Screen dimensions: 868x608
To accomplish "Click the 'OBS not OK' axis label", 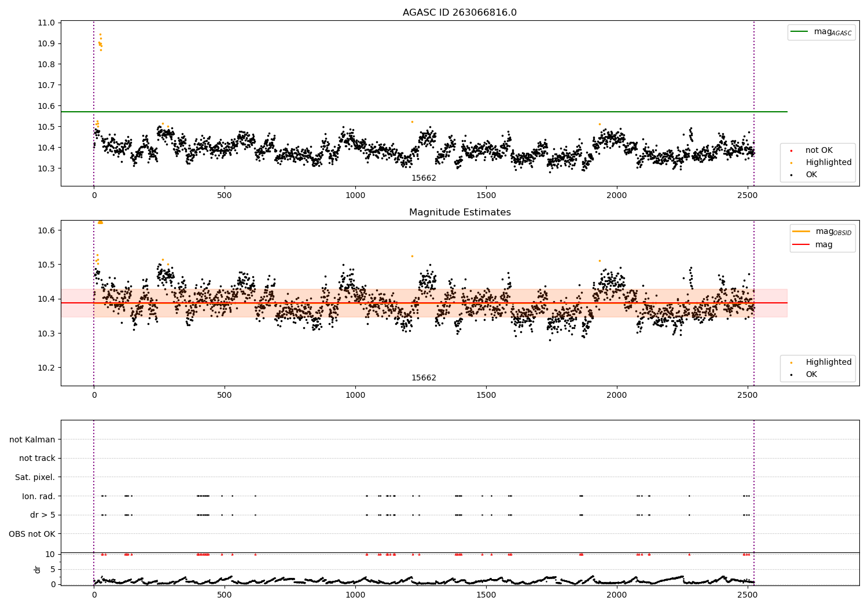I will [32, 534].
